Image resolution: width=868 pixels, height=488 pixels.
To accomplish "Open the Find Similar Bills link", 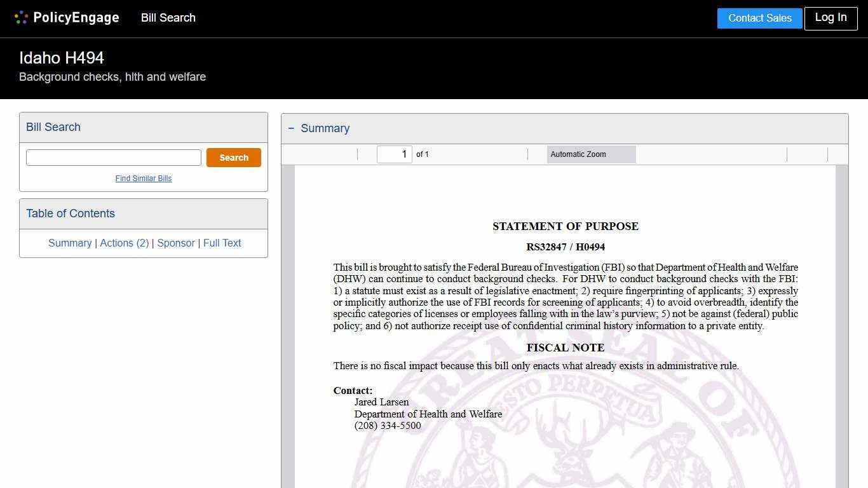I will (x=144, y=179).
